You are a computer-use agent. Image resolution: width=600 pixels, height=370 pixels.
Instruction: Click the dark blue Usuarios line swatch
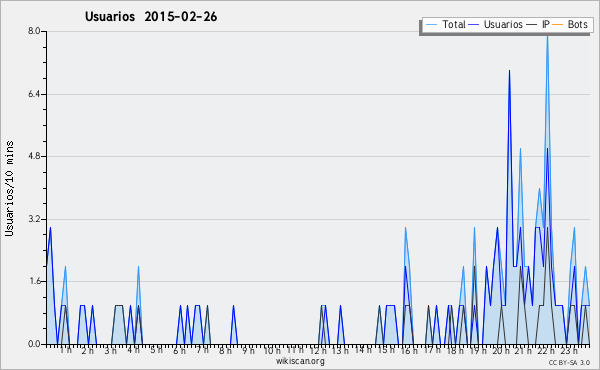click(x=473, y=25)
